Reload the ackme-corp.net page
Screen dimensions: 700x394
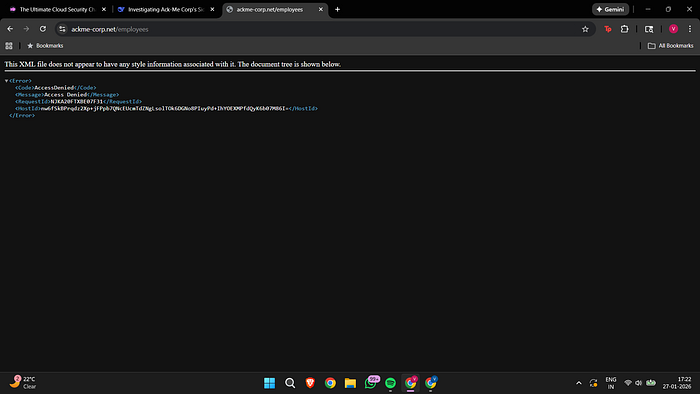click(43, 29)
